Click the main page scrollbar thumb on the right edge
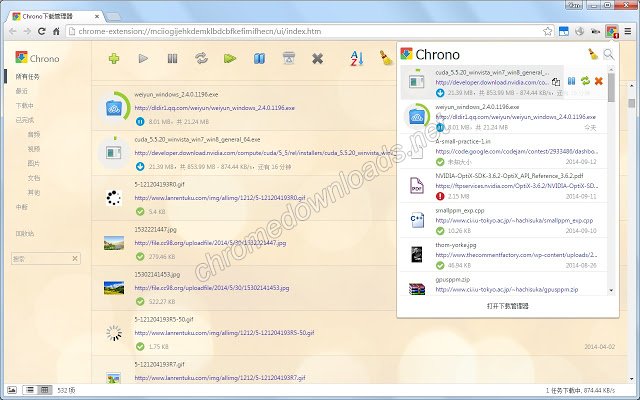Screen dimensions: 640x400 631,102
